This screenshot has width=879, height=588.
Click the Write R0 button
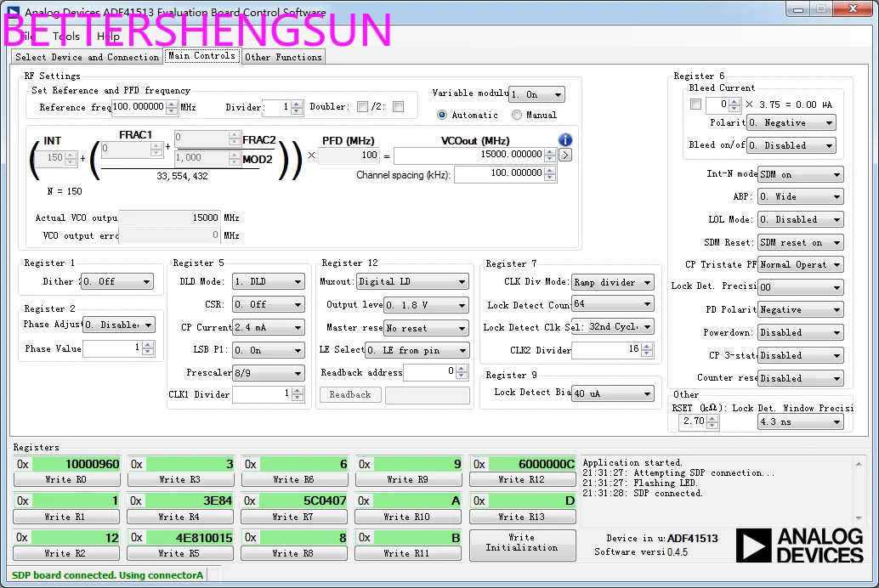pyautogui.click(x=66, y=480)
